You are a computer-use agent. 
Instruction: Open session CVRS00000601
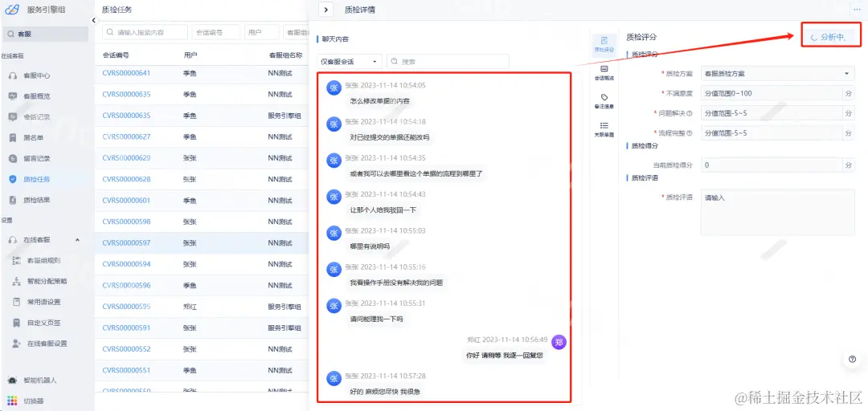point(126,200)
